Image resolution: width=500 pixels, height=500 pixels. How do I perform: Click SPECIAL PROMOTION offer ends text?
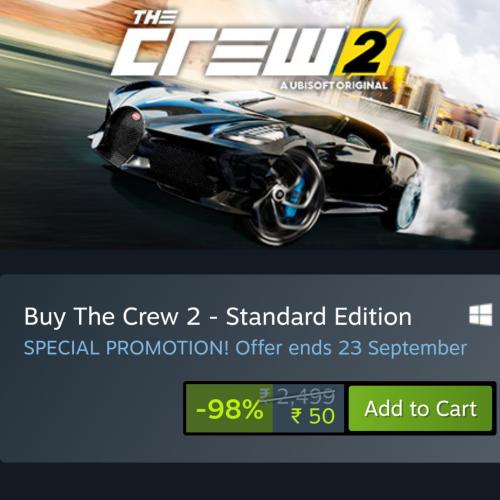tap(245, 348)
